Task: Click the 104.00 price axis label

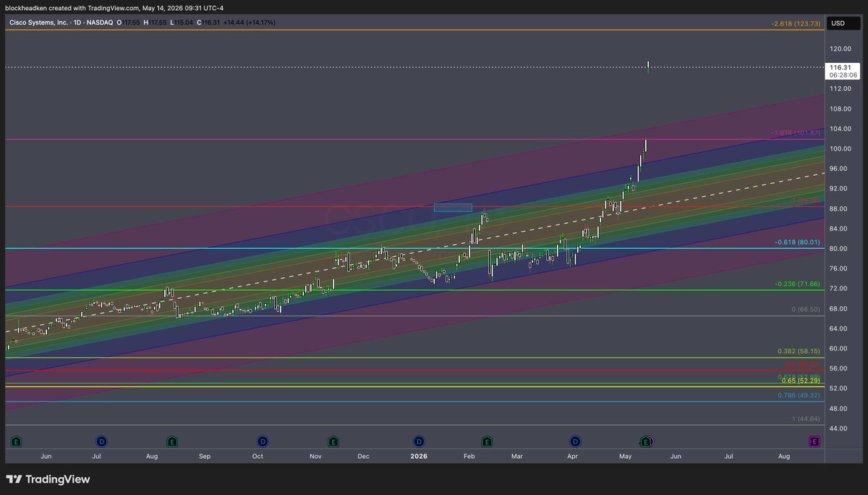Action: coord(841,129)
